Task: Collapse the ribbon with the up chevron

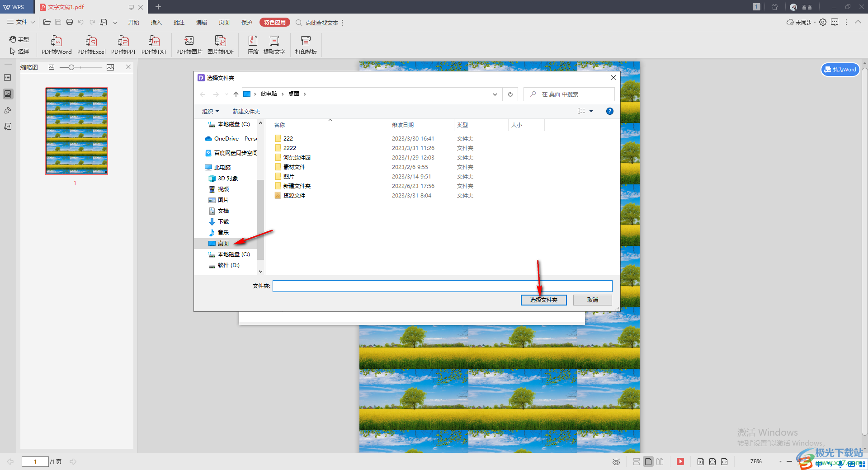Action: pyautogui.click(x=858, y=22)
